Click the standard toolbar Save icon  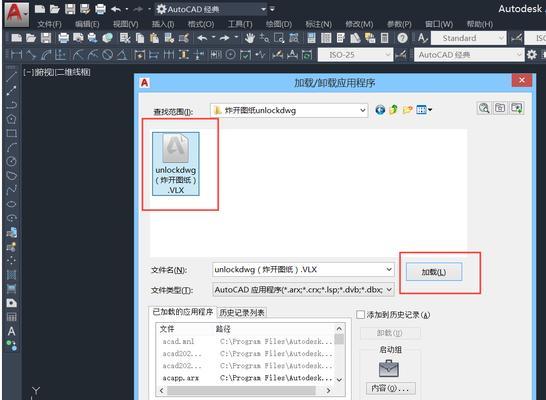pos(46,38)
